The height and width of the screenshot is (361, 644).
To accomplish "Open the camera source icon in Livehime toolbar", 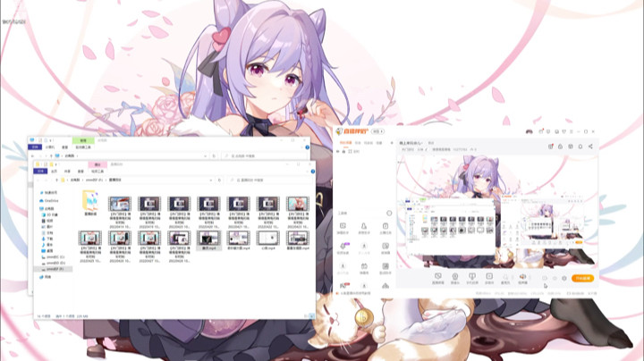I will click(455, 278).
